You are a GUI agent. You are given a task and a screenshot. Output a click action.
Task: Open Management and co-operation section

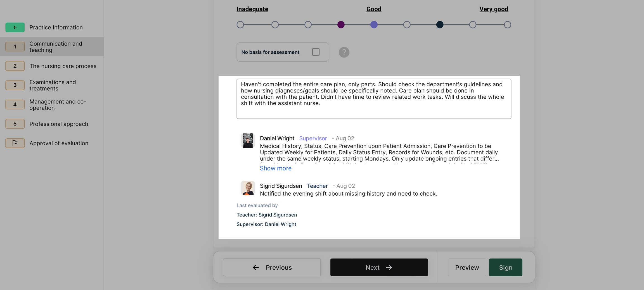[58, 105]
